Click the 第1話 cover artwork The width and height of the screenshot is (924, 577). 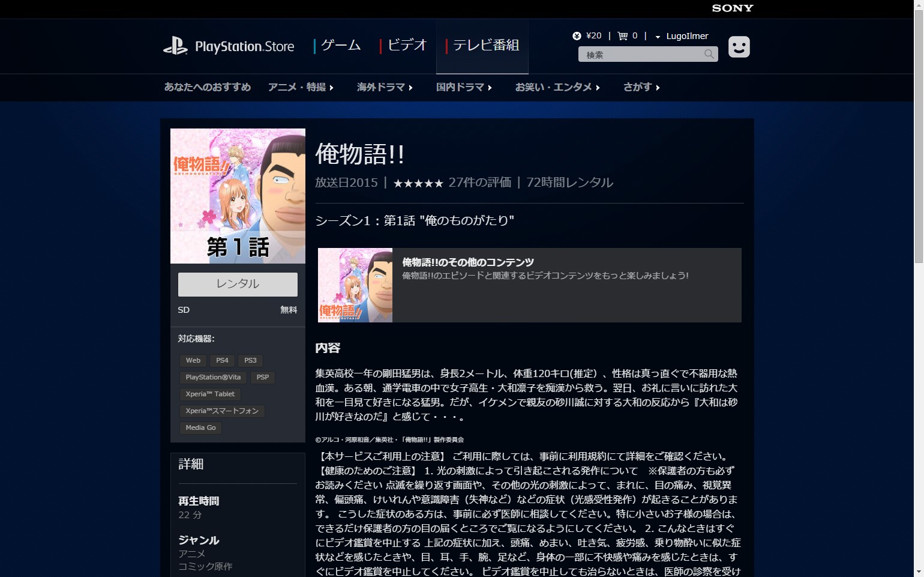point(238,196)
